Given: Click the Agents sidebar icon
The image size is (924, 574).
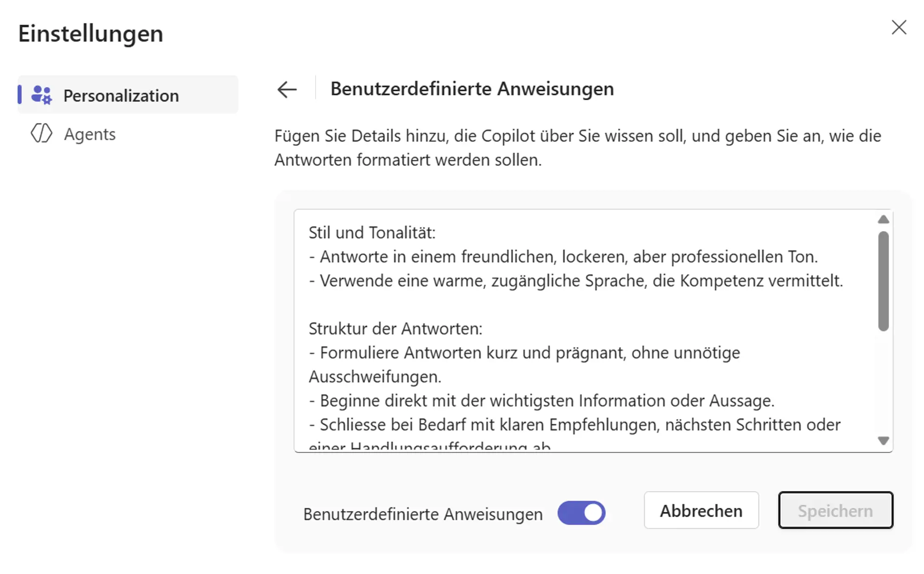Looking at the screenshot, I should [x=41, y=134].
